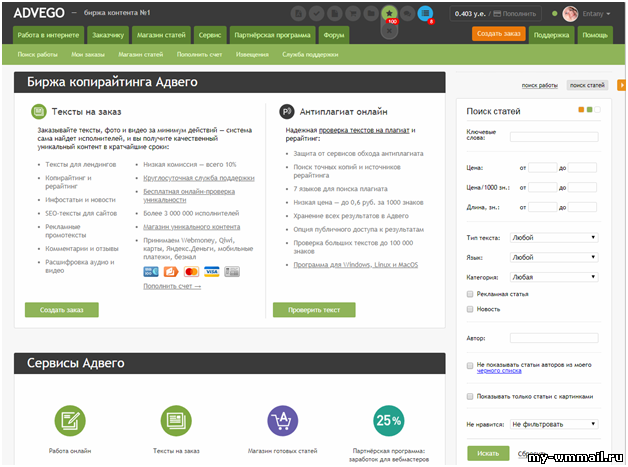The width and height of the screenshot is (628, 467).
Task: Open the Тип текста dropdown
Action: 554,238
